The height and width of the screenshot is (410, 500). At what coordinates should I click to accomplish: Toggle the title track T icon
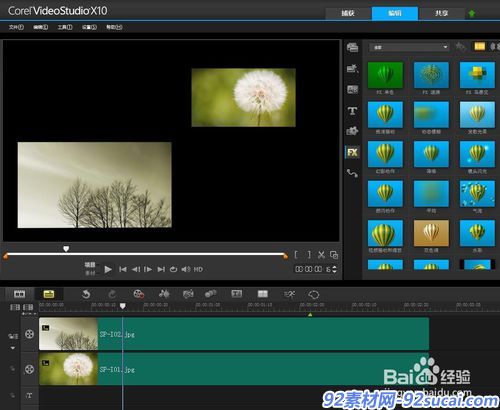tap(29, 396)
